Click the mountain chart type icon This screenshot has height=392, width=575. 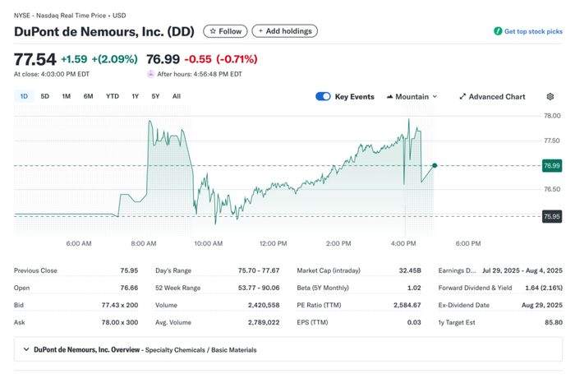tap(389, 96)
